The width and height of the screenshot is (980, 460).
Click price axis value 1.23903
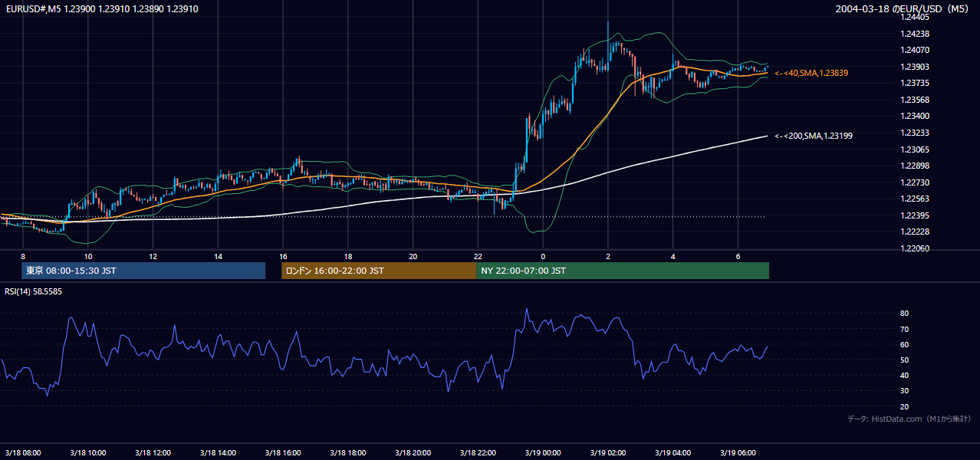tap(914, 67)
